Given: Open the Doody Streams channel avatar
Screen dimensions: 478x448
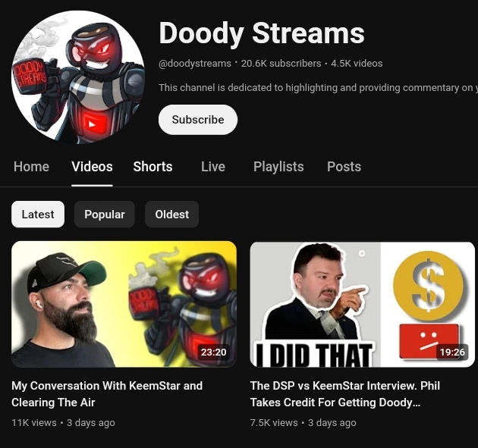Looking at the screenshot, I should point(78,77).
